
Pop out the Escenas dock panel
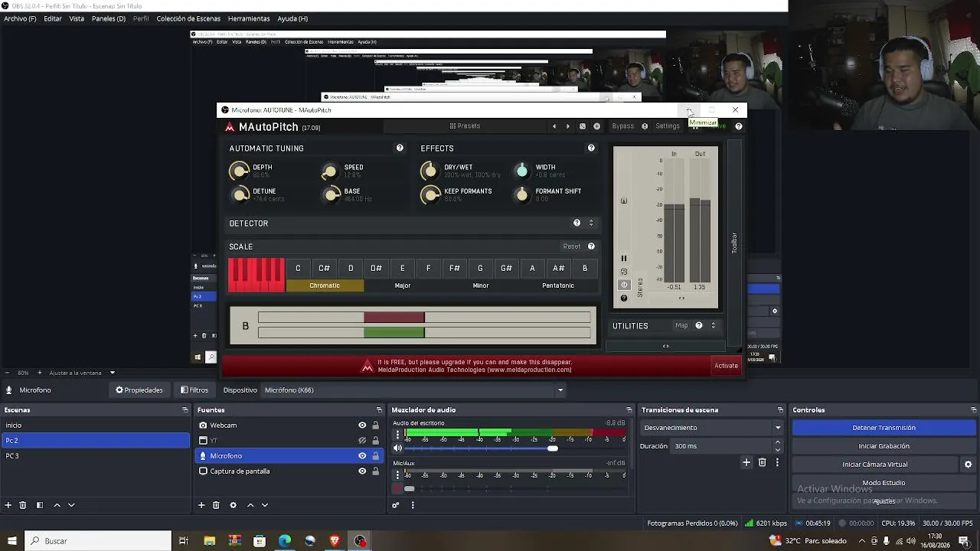tap(185, 410)
